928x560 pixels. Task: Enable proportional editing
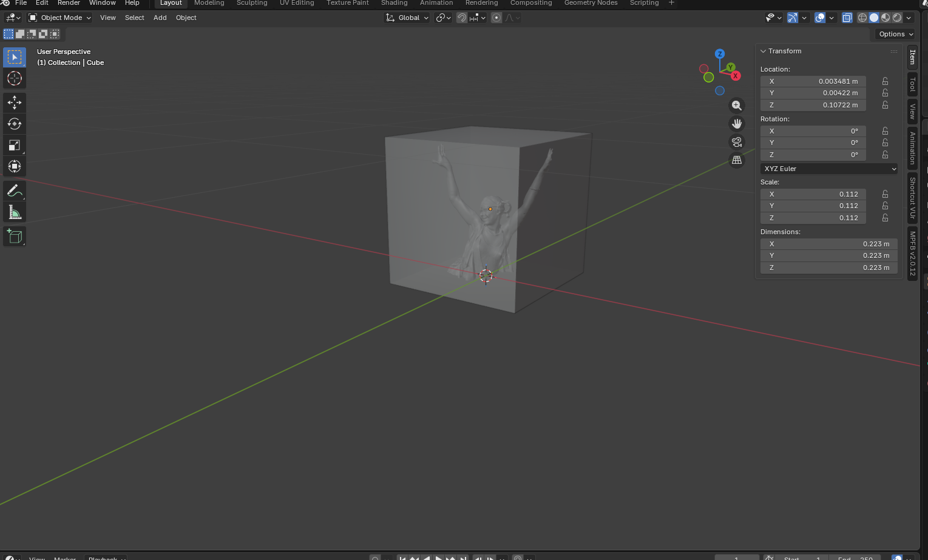[x=496, y=18]
